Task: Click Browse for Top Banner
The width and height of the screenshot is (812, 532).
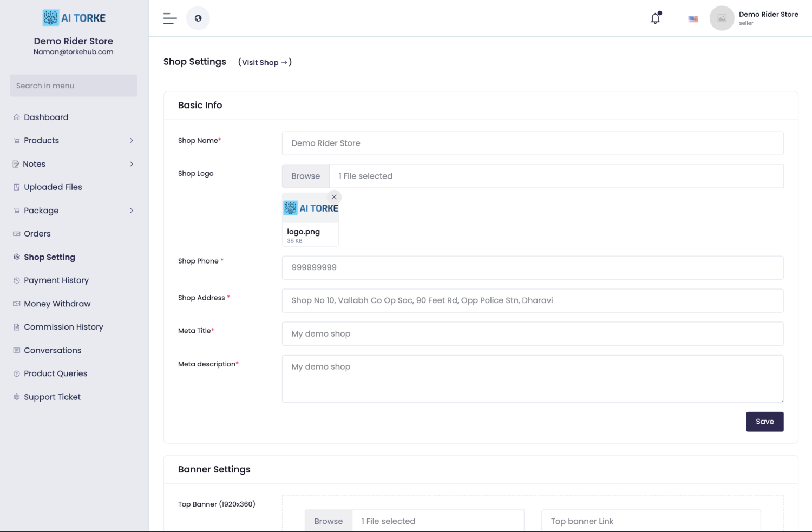Action: 329,521
